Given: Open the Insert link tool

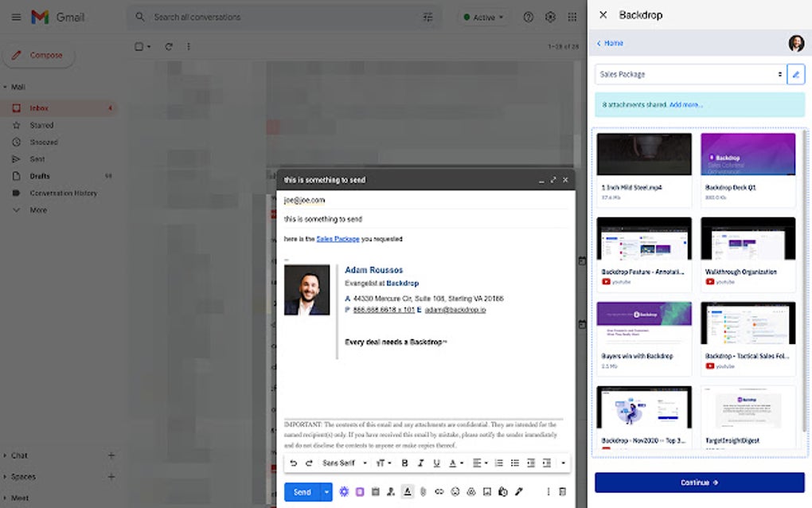Looking at the screenshot, I should (439, 491).
